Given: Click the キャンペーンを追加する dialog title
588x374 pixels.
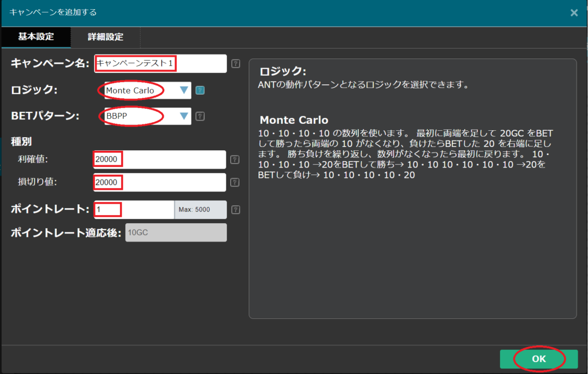Looking at the screenshot, I should [x=53, y=13].
